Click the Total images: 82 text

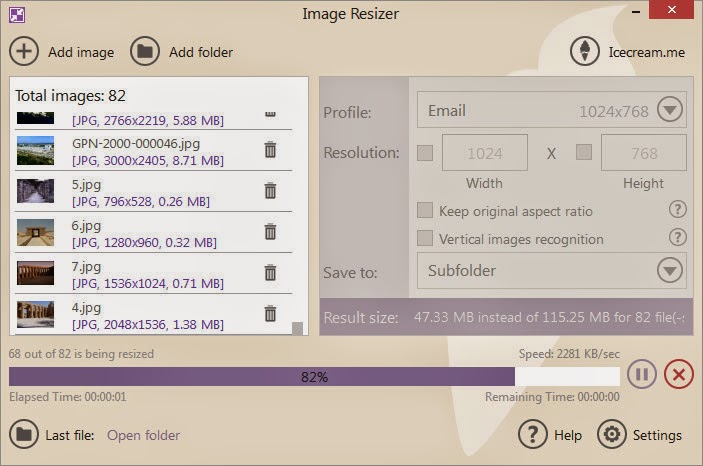coord(70,96)
